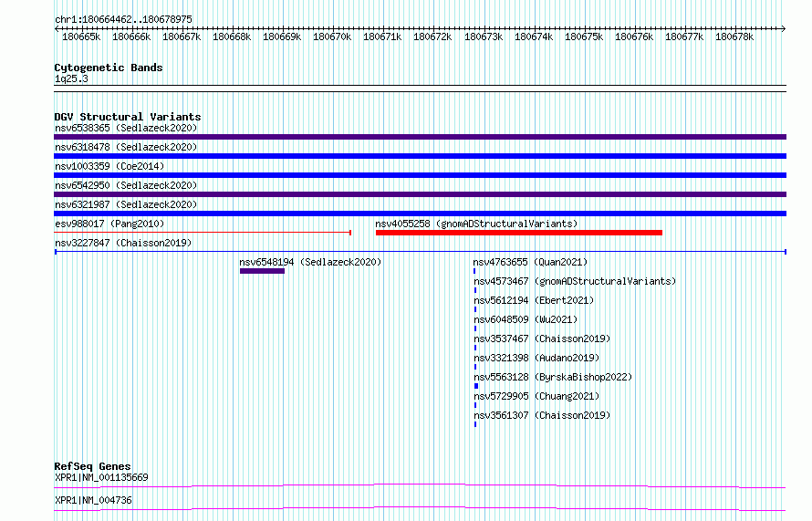Click the 180665k ruler position
Image resolution: width=812 pixels, height=521 pixels.
(x=81, y=36)
